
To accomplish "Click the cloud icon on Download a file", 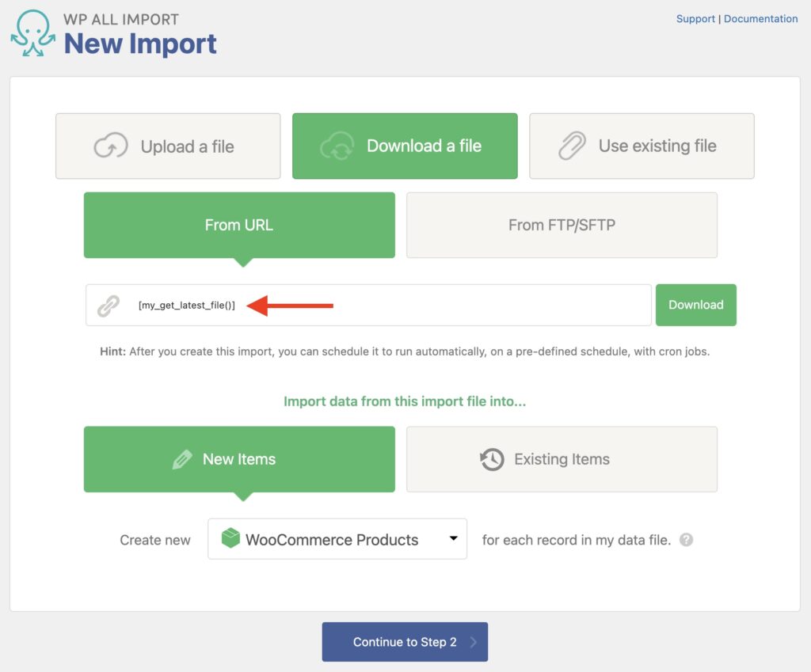I will pyautogui.click(x=337, y=146).
